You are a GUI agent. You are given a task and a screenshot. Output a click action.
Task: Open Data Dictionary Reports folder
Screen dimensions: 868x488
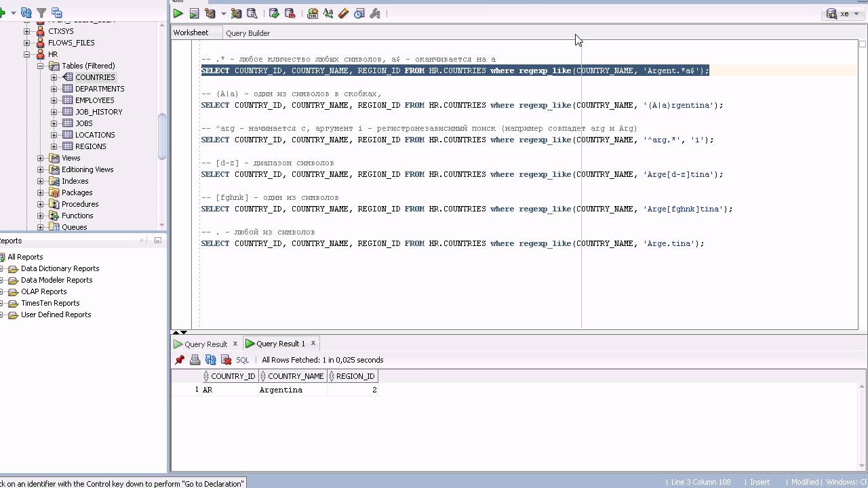(x=60, y=268)
